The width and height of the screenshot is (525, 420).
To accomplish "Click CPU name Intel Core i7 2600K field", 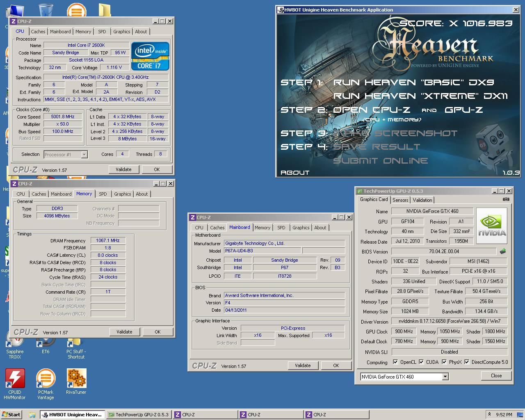I will coord(86,45).
